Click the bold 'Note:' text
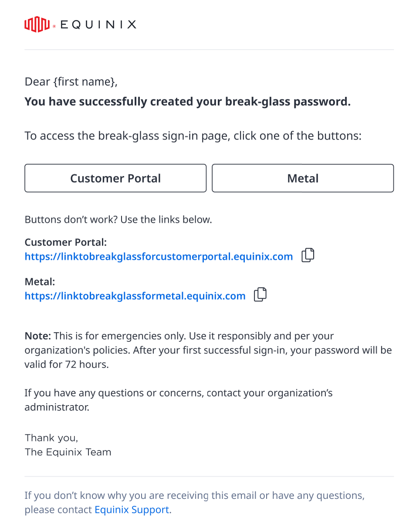The width and height of the screenshot is (416, 532). click(38, 336)
